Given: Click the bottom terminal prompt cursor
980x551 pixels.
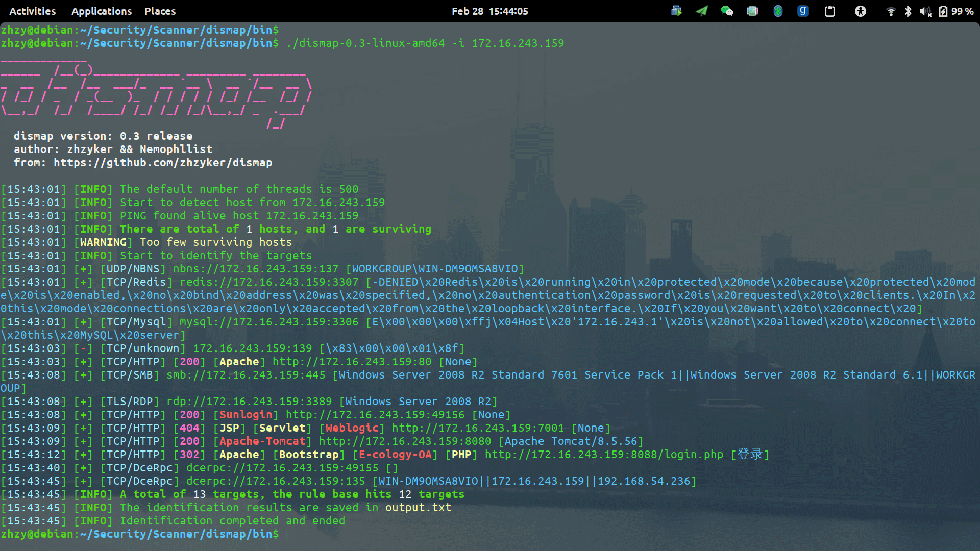Looking at the screenshot, I should coord(287,534).
